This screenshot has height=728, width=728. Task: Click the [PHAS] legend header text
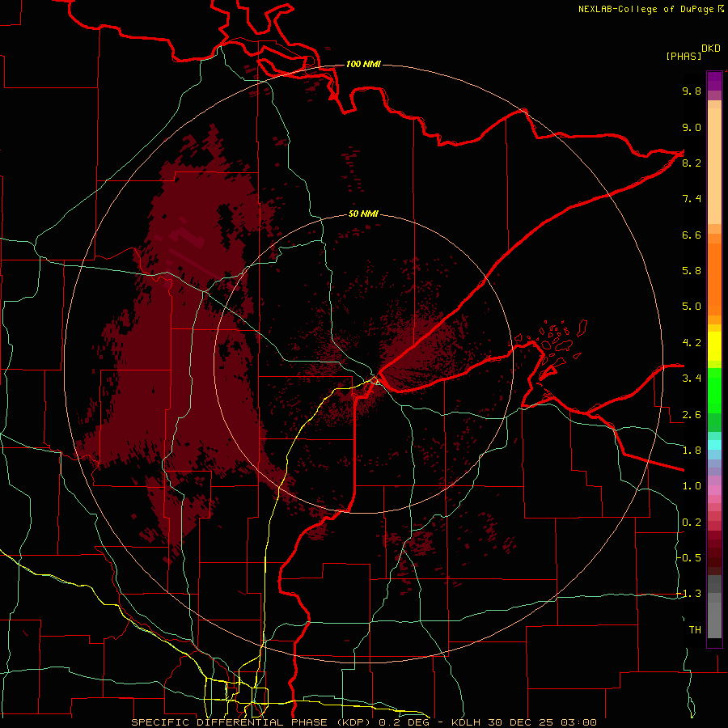(684, 56)
